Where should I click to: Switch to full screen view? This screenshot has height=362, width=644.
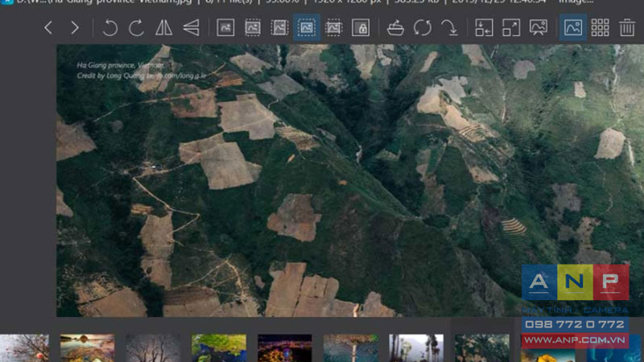point(511,28)
